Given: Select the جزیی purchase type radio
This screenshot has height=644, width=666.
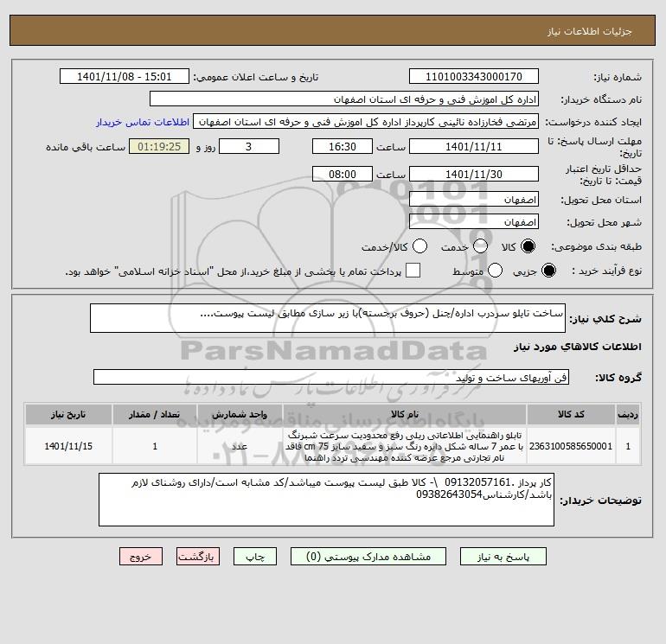Looking at the screenshot, I should 548,271.
